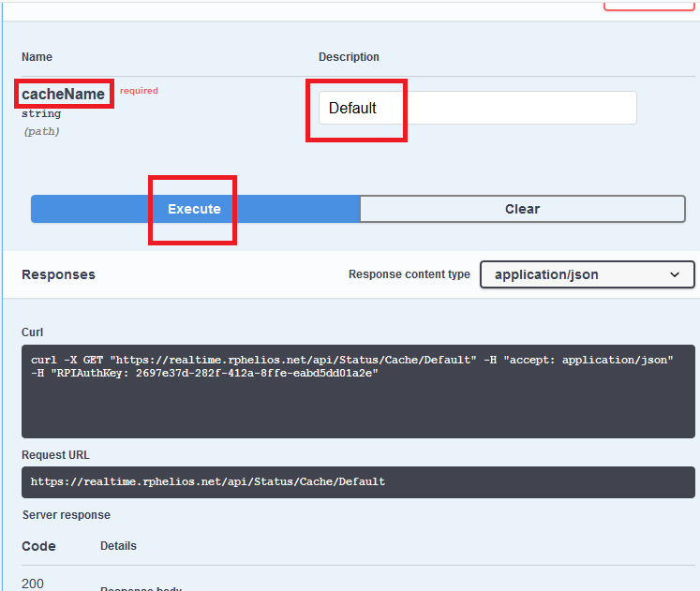This screenshot has width=700, height=591.
Task: Click the Description column header
Action: (349, 57)
